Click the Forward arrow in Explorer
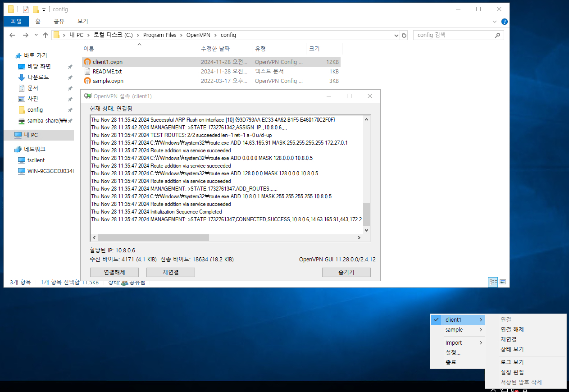The height and width of the screenshot is (392, 569). pyautogui.click(x=26, y=35)
